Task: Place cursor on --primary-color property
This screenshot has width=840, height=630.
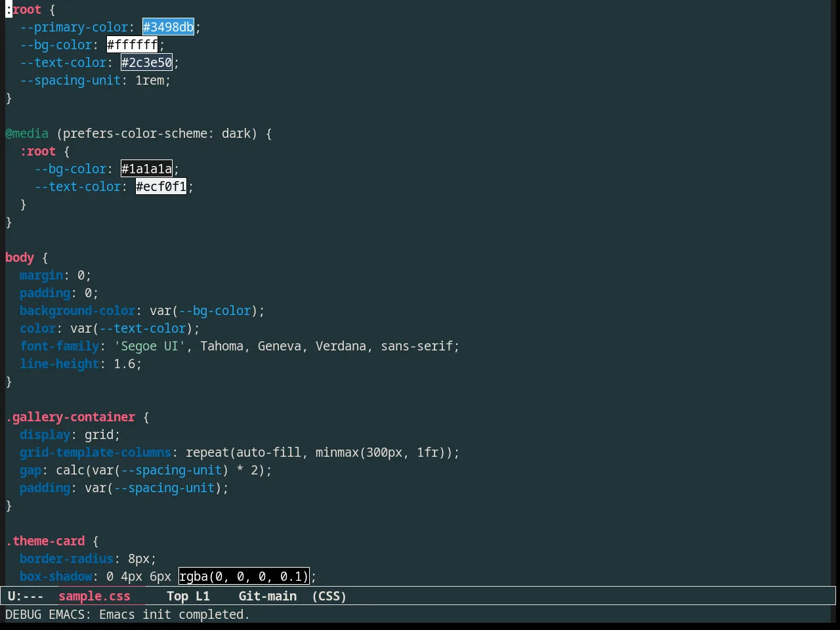Action: (74, 27)
